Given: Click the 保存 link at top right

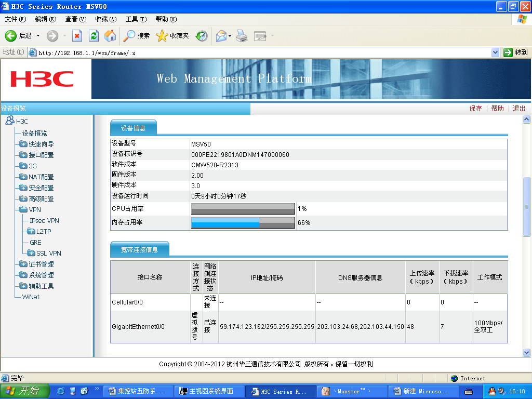Looking at the screenshot, I should coord(476,108).
